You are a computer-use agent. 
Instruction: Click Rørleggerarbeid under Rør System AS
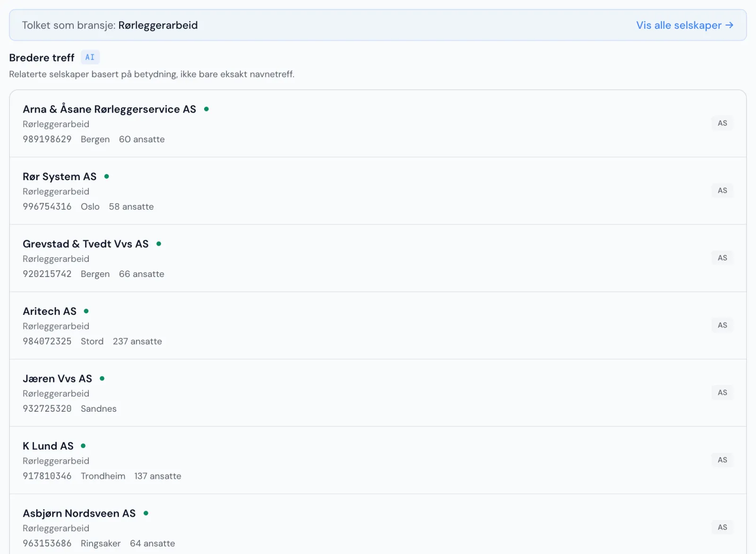pyautogui.click(x=56, y=191)
